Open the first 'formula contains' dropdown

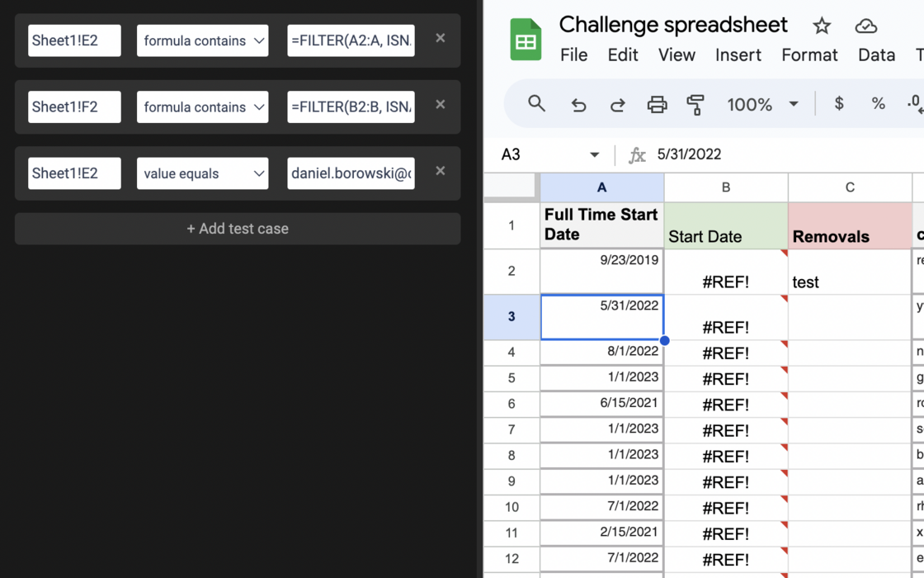202,40
